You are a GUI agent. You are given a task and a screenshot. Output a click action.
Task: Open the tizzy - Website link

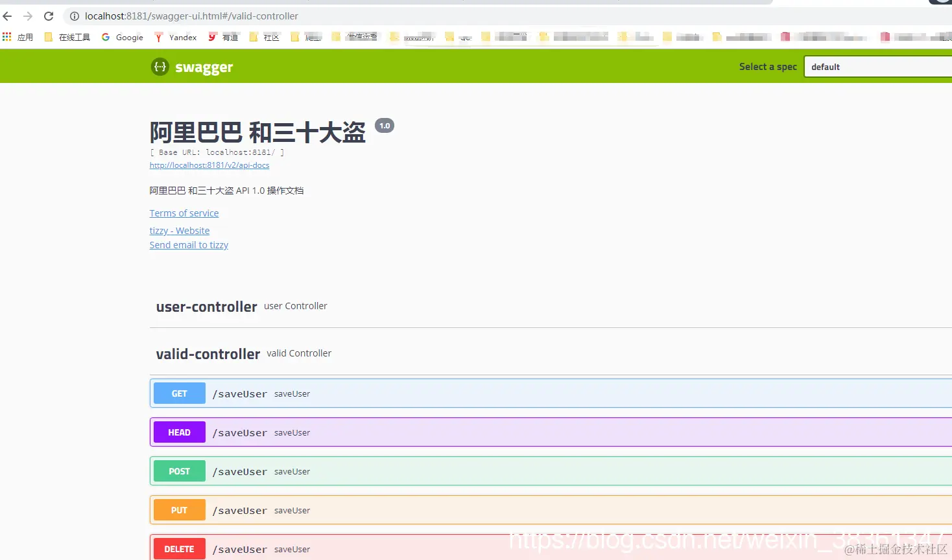[x=180, y=230]
